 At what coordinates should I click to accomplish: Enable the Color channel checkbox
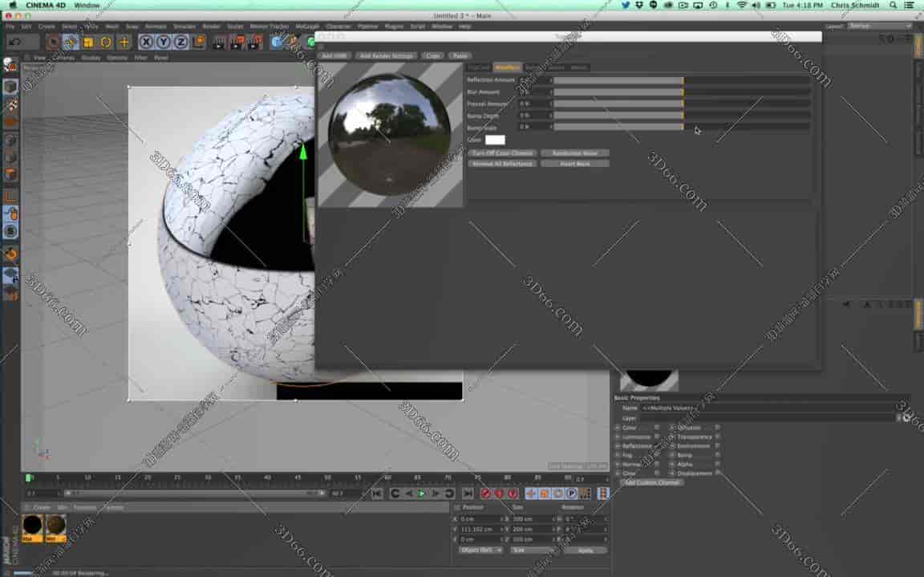(x=656, y=428)
